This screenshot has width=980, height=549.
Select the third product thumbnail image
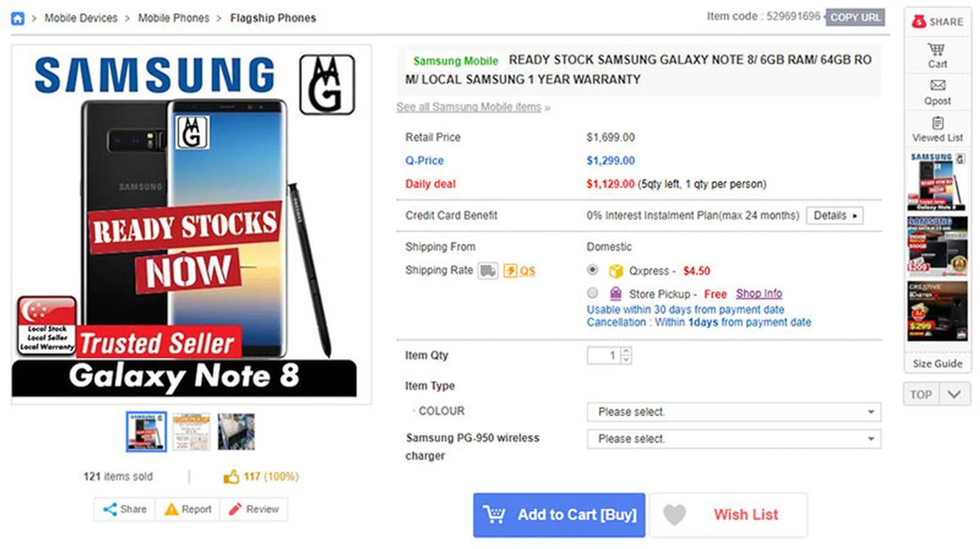point(236,432)
